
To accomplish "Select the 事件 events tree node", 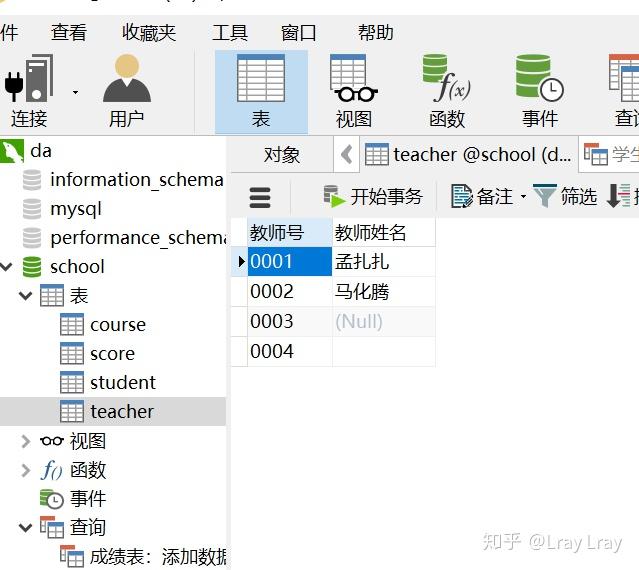I will [88, 499].
